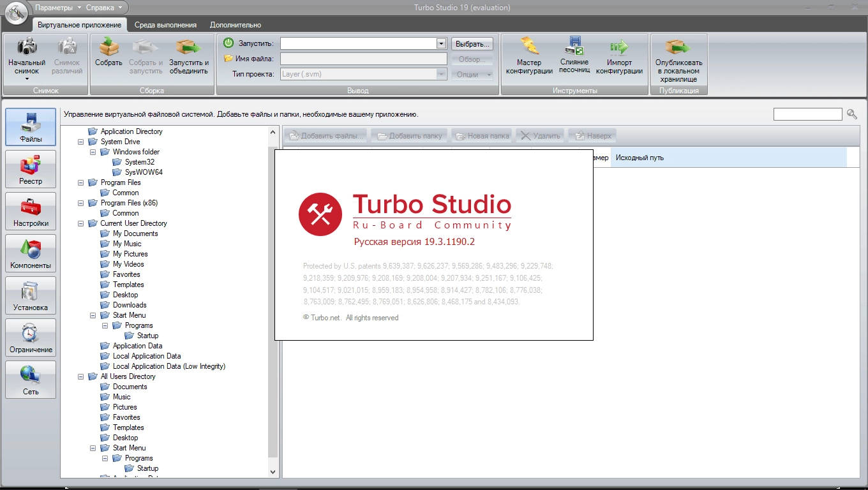
Task: Open the Сеть section in sidebar
Action: click(31, 380)
